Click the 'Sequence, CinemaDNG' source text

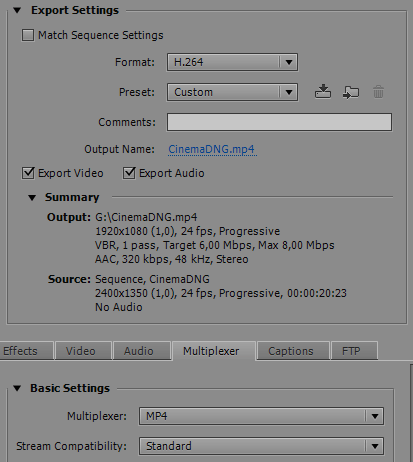click(x=152, y=279)
